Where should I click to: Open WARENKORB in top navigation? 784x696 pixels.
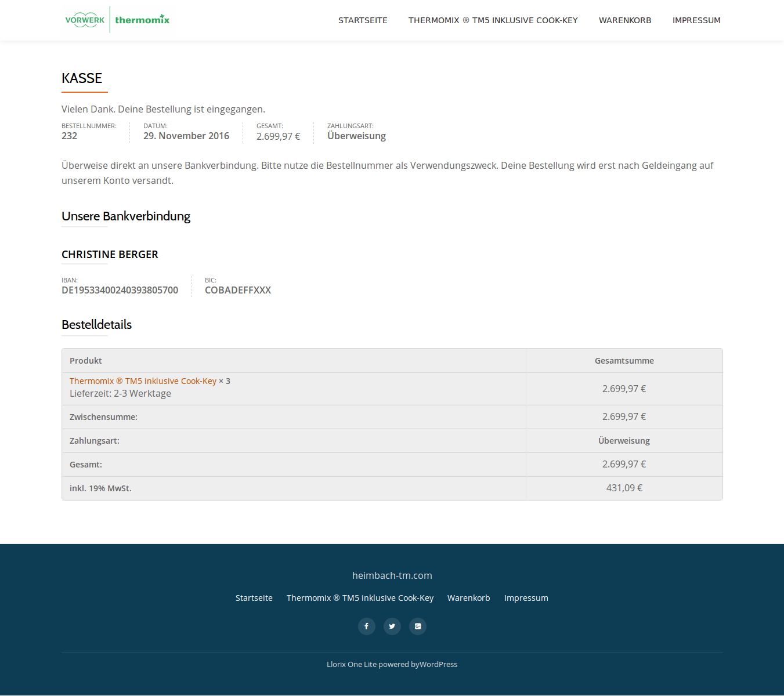pyautogui.click(x=625, y=20)
